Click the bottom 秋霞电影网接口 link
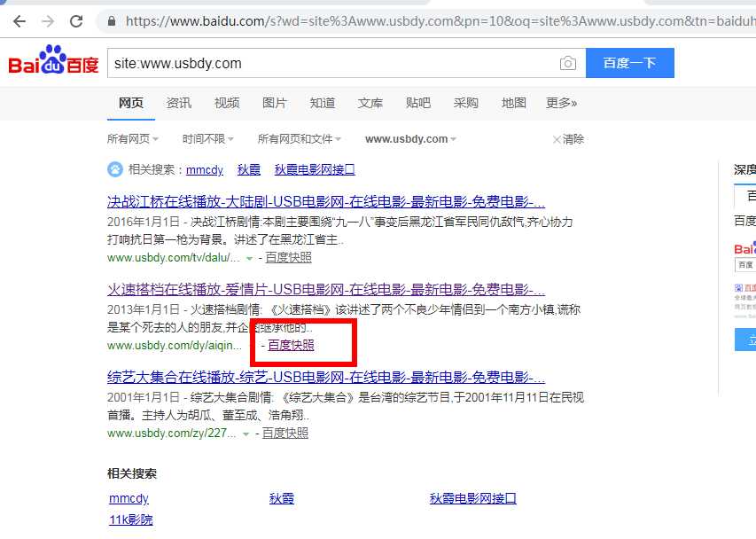The height and width of the screenshot is (539, 756). click(473, 498)
